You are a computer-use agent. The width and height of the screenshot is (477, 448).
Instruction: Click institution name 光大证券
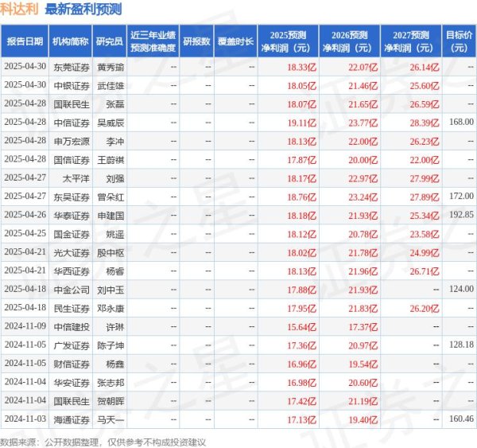(72, 253)
